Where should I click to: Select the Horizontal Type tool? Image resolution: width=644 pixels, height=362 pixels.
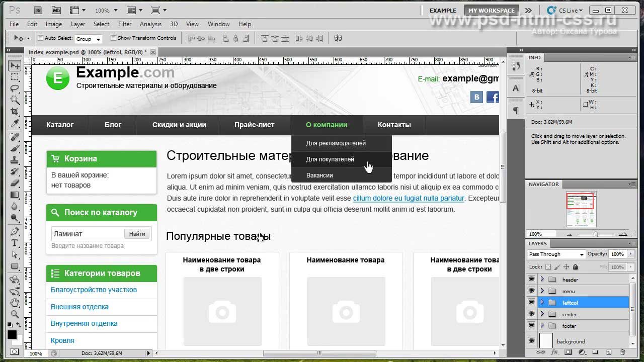coord(15,243)
